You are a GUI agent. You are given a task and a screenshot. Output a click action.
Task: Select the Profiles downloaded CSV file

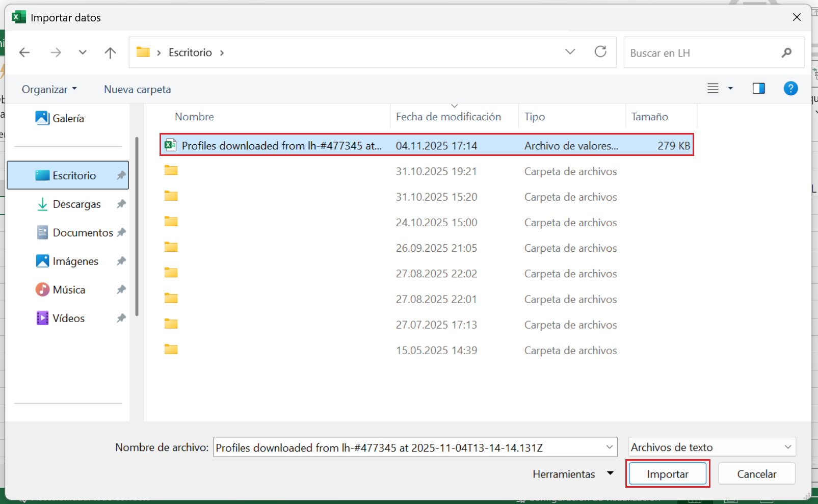click(x=281, y=146)
